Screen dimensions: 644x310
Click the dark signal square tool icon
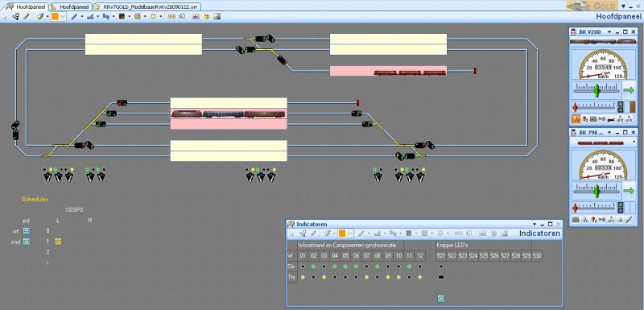point(122,16)
